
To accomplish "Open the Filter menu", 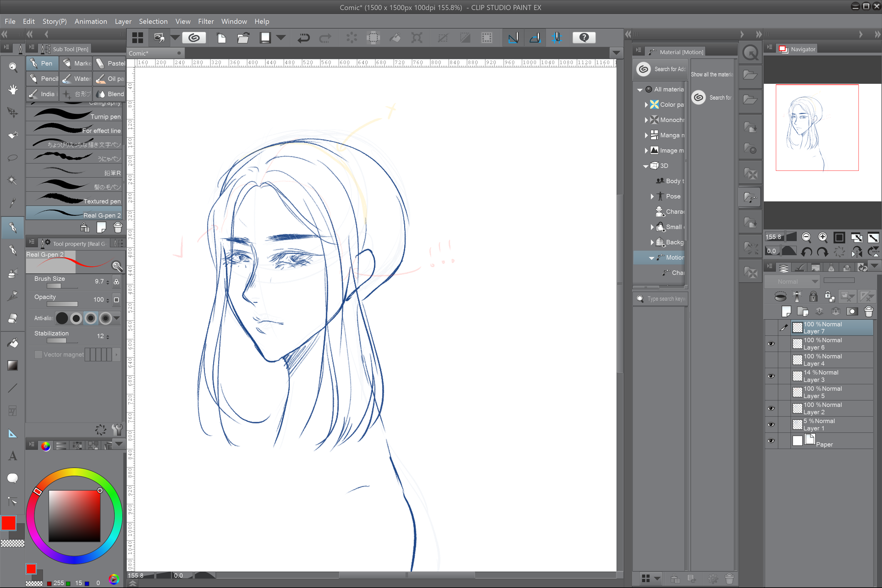I will coord(206,21).
